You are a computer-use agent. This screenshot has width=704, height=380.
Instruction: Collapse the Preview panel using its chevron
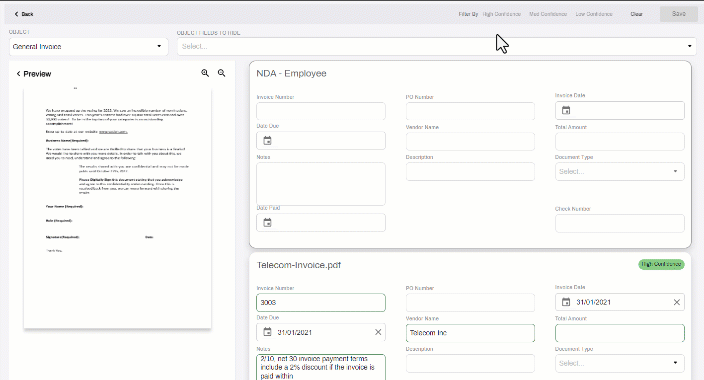click(x=18, y=74)
